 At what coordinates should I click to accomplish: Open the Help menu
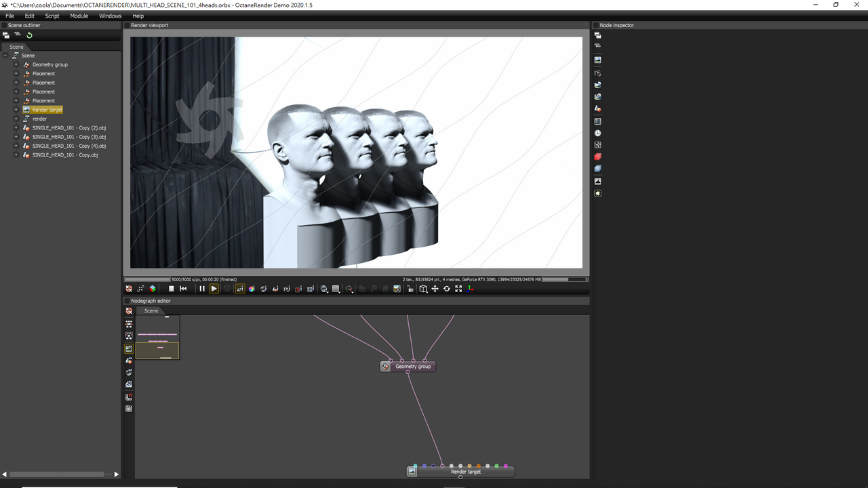pos(138,16)
